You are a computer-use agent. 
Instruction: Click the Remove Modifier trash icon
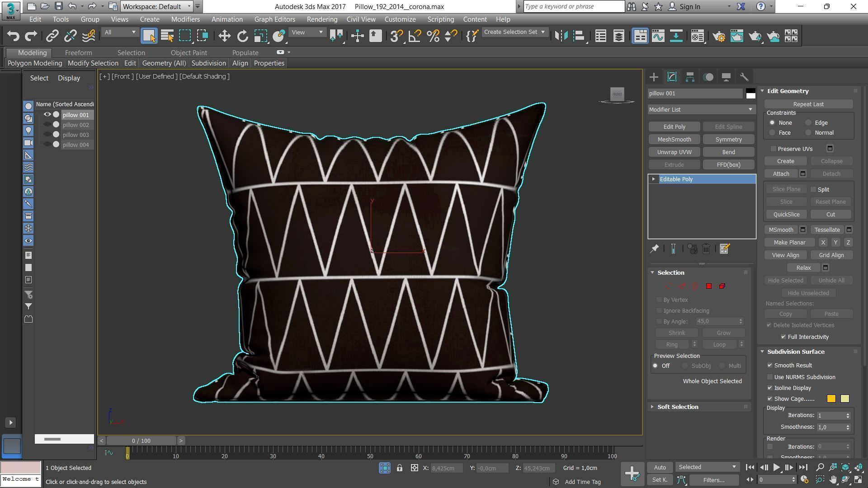(x=706, y=249)
